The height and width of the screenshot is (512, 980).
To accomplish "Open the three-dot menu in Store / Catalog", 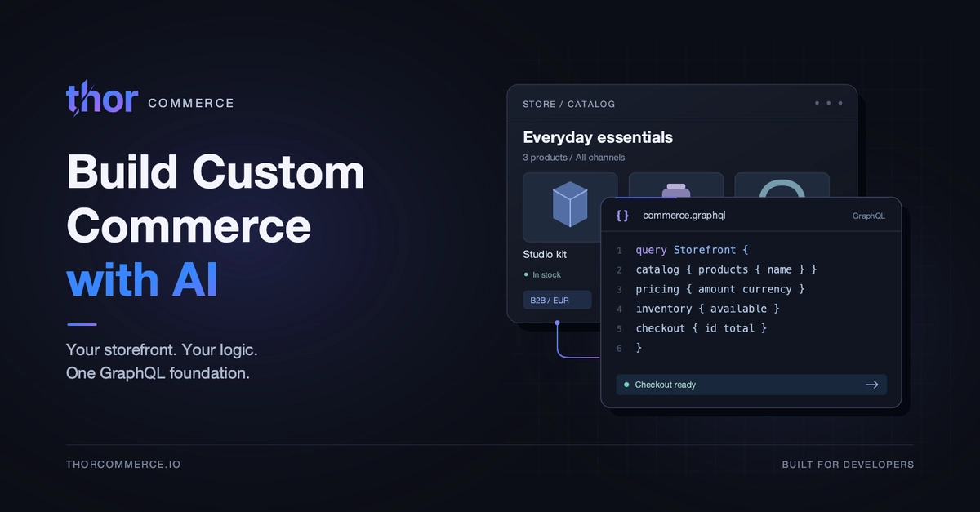I will point(828,104).
